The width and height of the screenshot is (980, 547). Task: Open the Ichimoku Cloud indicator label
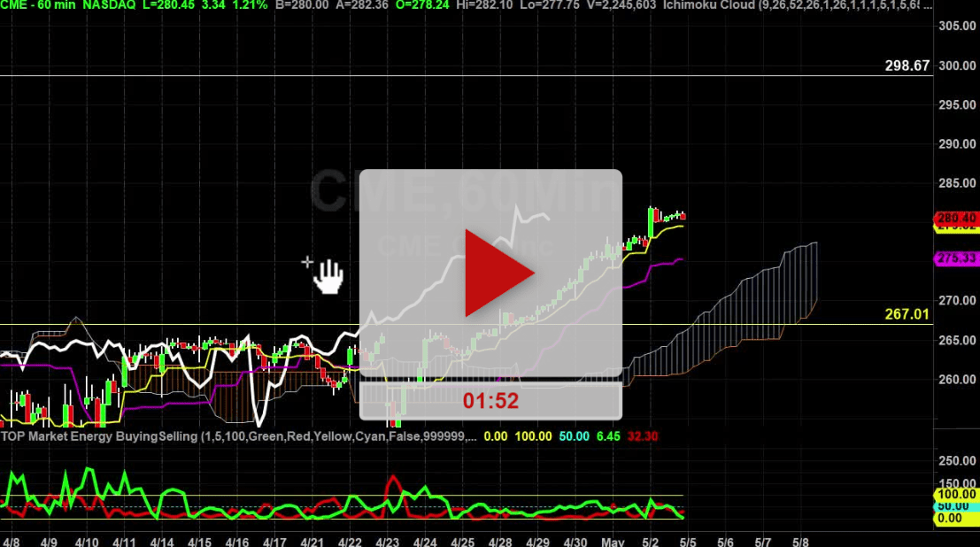point(798,5)
